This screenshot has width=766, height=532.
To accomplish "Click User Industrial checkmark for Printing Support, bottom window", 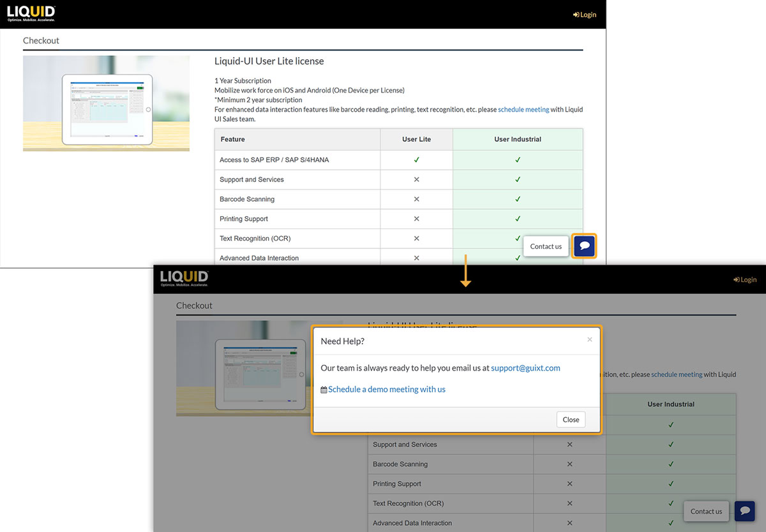I will [671, 484].
